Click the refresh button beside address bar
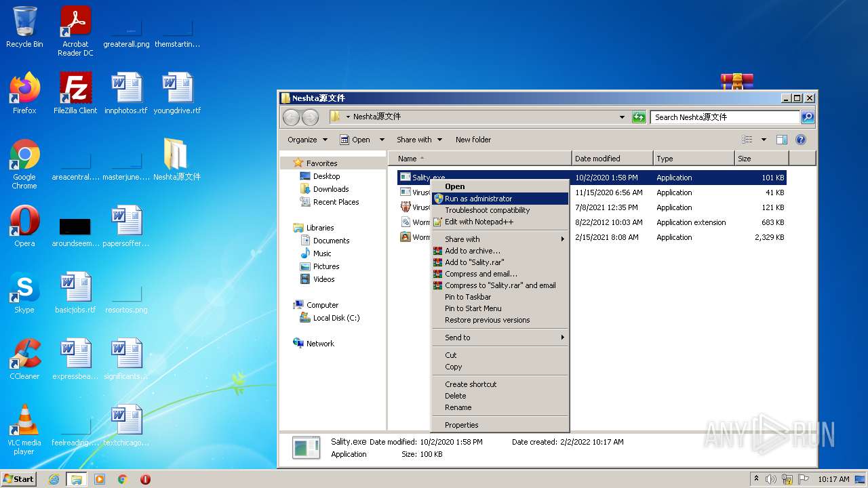The image size is (868, 488). pyautogui.click(x=639, y=117)
